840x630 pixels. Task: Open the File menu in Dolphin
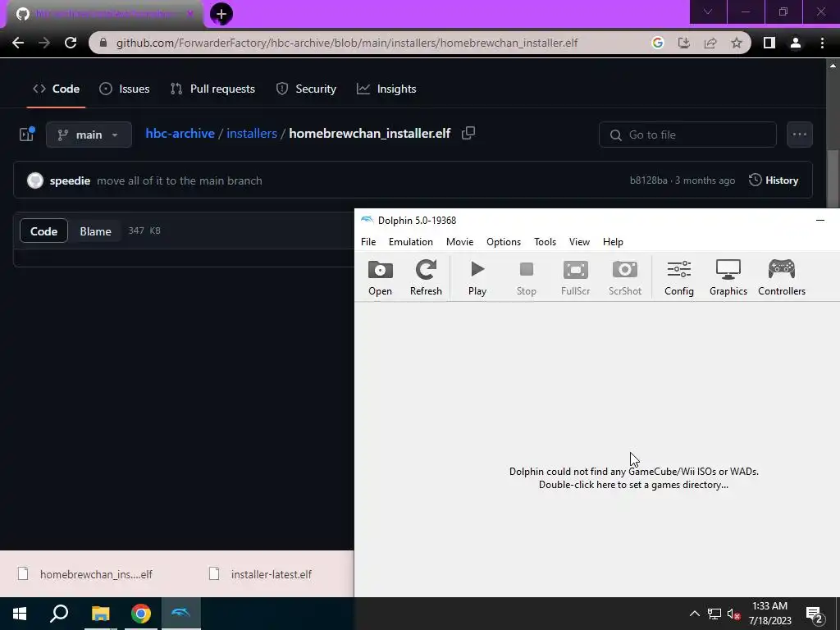368,242
